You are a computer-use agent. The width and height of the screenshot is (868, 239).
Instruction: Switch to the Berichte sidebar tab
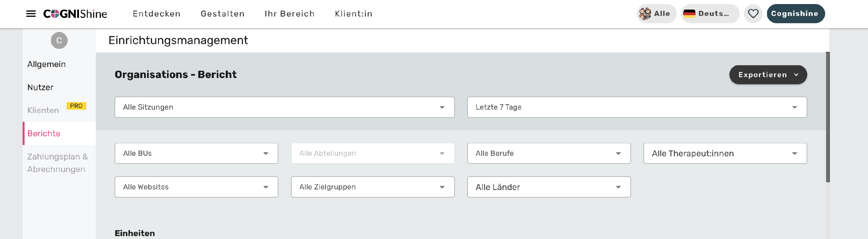[x=44, y=134]
